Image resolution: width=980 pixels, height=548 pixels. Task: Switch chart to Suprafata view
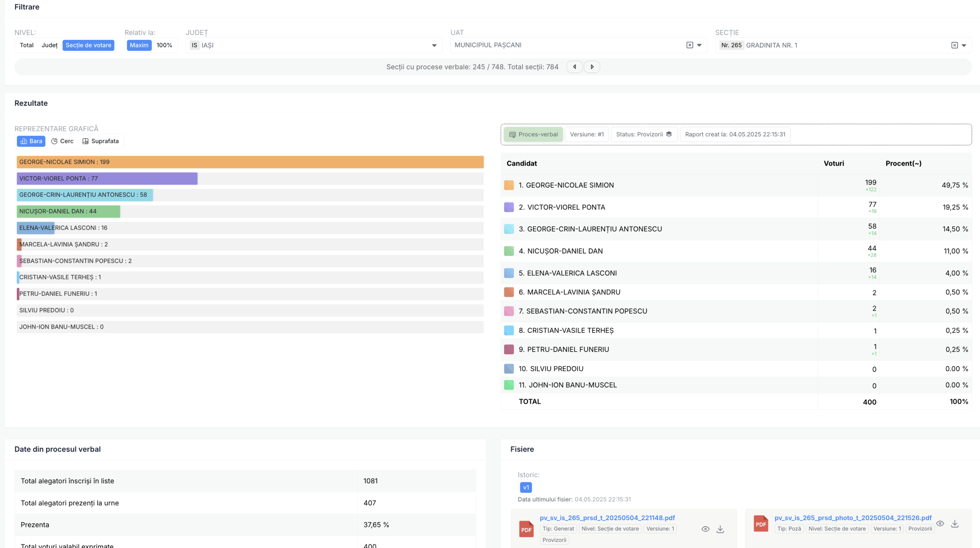[101, 141]
